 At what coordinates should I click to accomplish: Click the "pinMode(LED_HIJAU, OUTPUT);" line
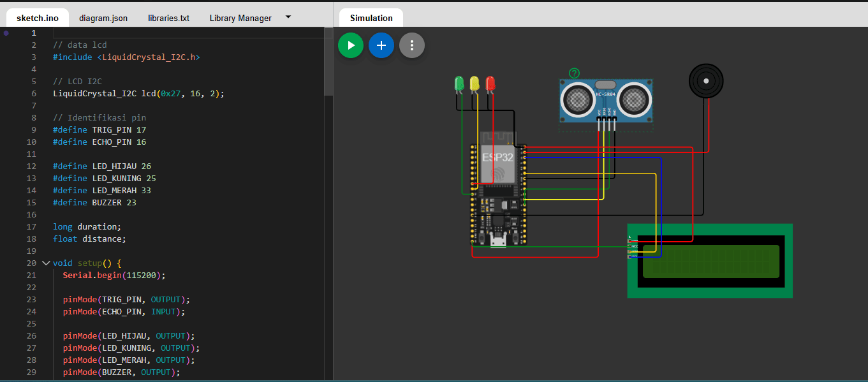[129, 335]
